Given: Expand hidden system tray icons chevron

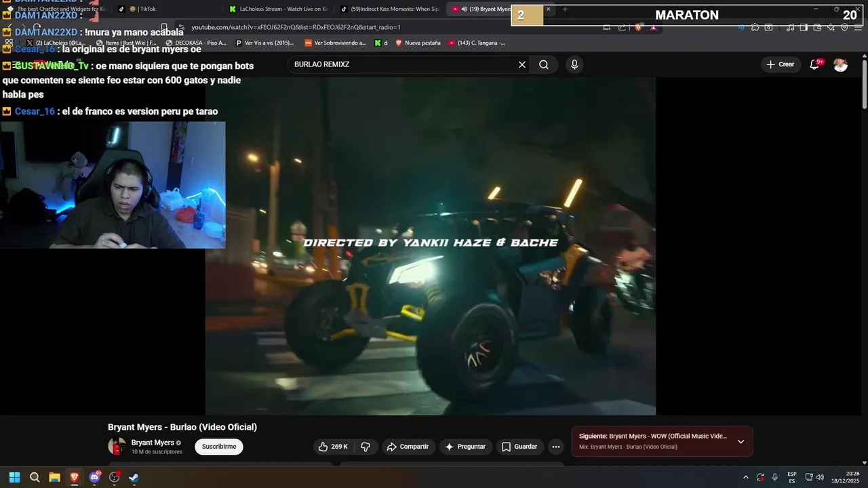Looking at the screenshot, I should [746, 477].
